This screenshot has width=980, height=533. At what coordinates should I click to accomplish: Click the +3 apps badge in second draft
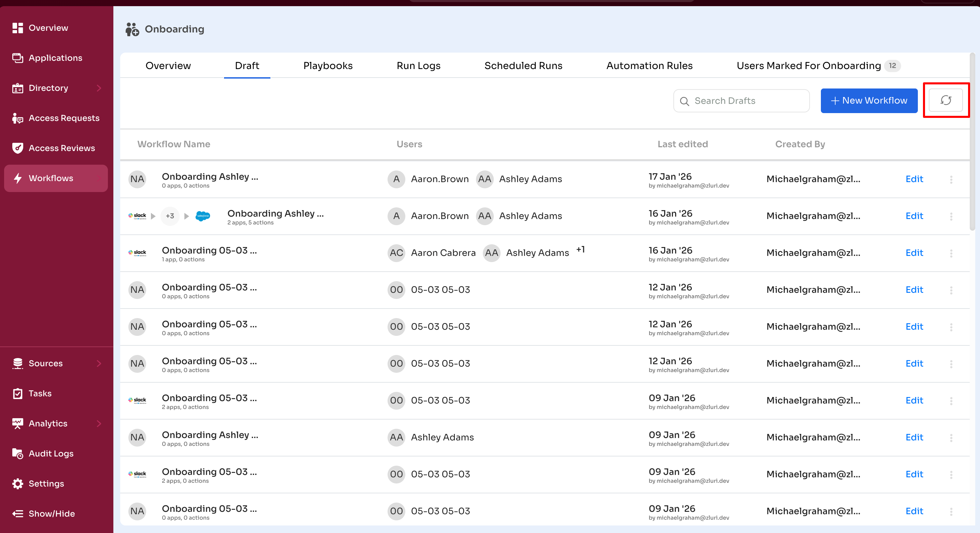170,216
